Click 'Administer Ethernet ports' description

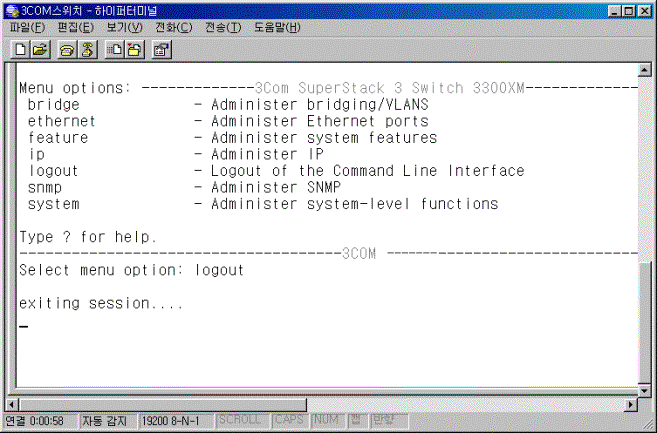click(320, 121)
